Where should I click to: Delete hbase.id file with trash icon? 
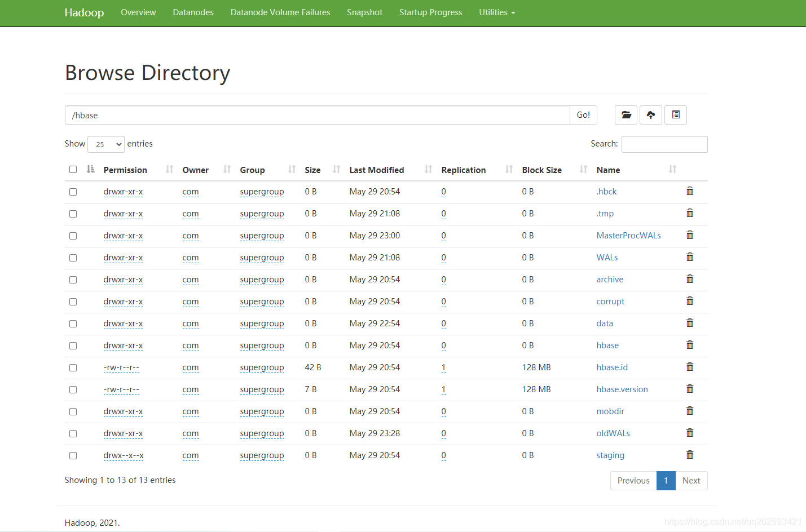689,367
